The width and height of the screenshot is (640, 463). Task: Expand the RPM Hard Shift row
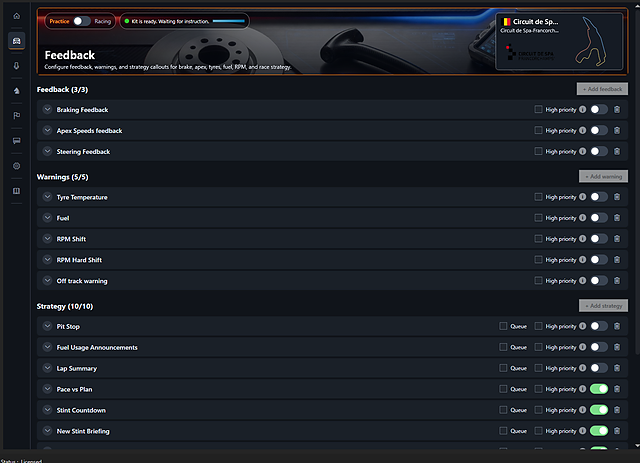coord(47,260)
